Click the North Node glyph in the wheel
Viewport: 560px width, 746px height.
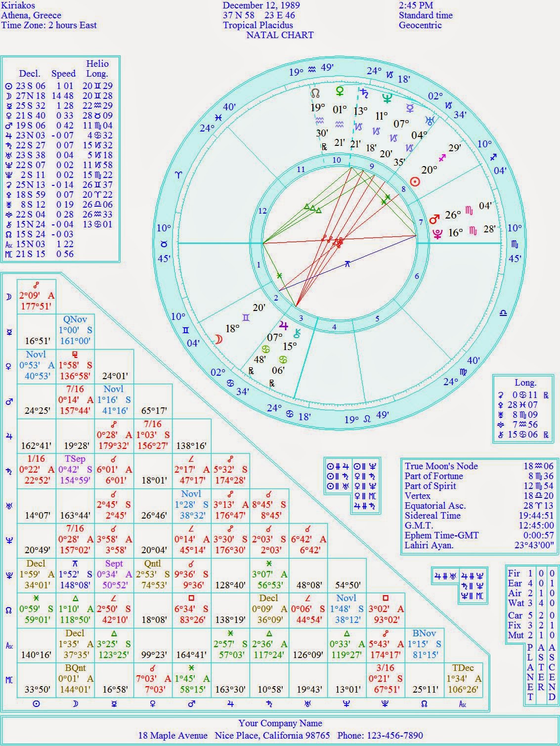point(315,92)
